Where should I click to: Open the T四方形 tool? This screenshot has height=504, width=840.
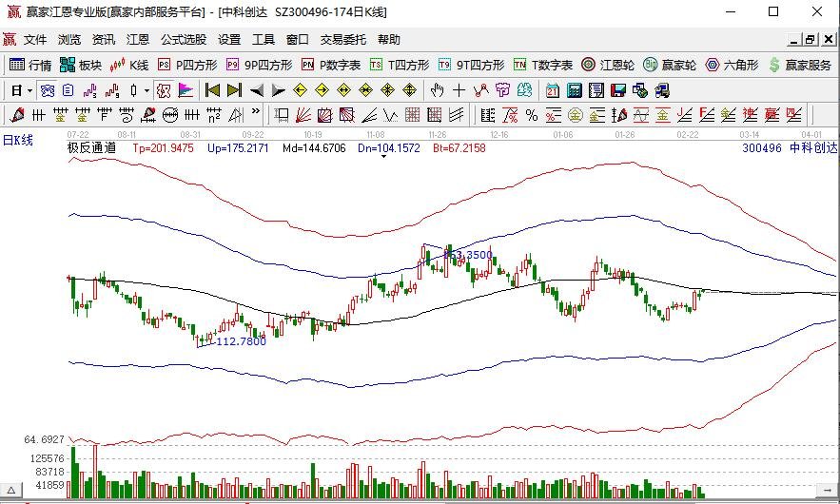point(400,65)
